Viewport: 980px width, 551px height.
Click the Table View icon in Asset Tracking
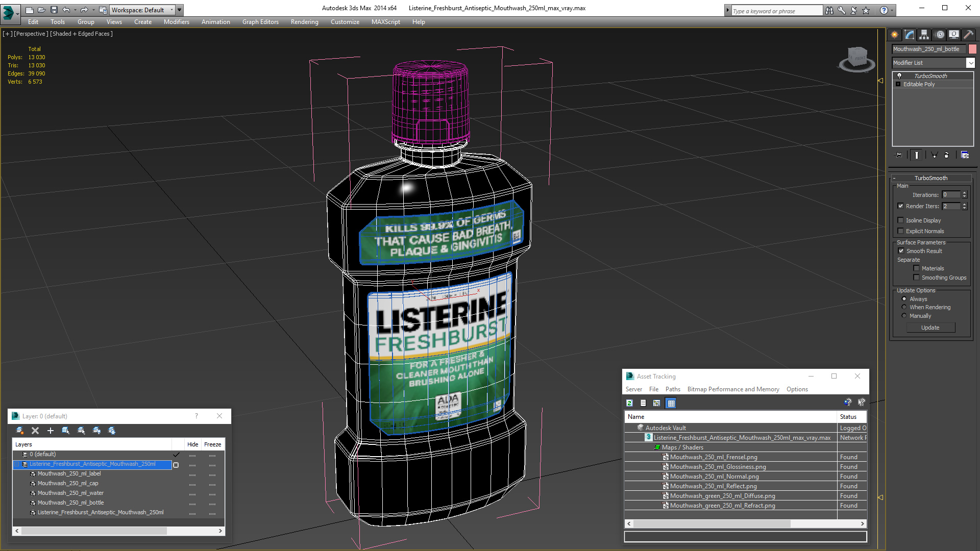click(671, 403)
